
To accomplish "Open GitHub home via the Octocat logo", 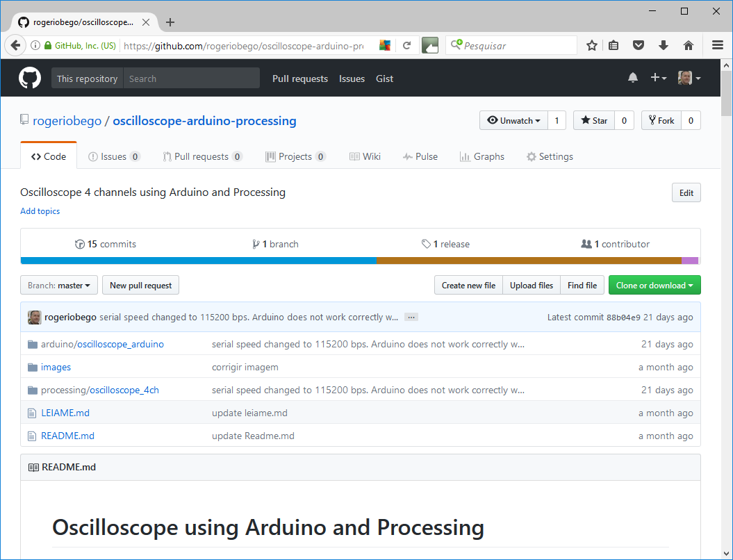I will click(x=29, y=77).
